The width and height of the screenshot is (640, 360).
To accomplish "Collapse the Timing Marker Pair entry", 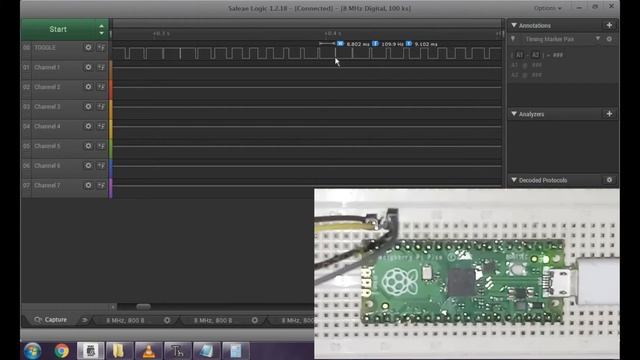I will (513, 39).
